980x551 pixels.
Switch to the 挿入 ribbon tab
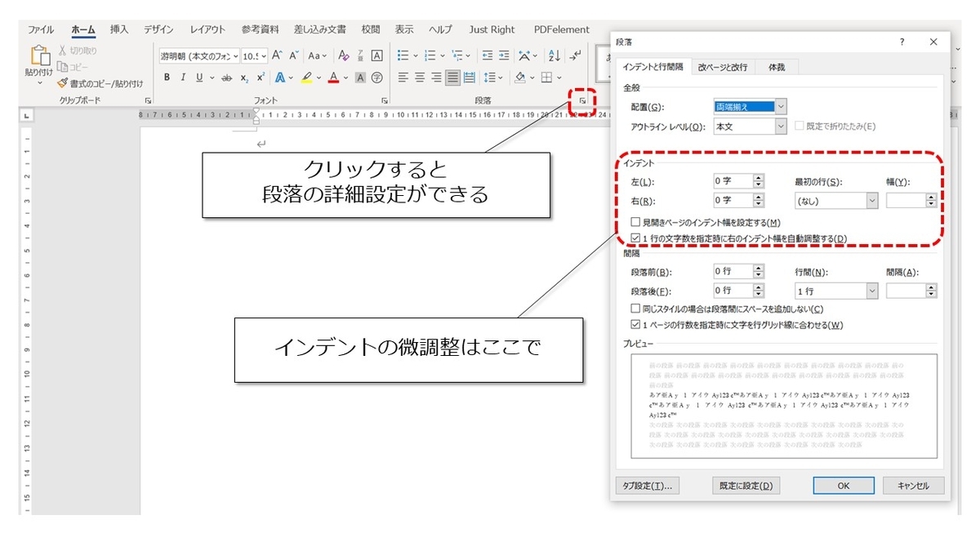119,29
